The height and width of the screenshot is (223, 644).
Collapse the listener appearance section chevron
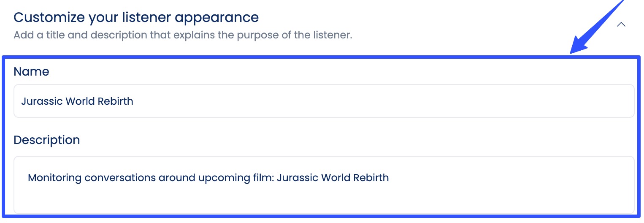pos(621,24)
